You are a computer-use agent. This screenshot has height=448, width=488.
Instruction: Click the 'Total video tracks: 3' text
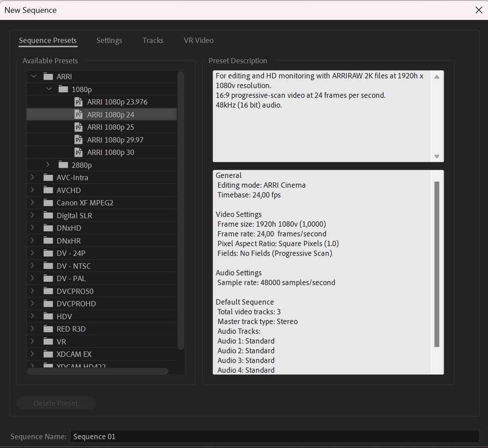pos(249,312)
